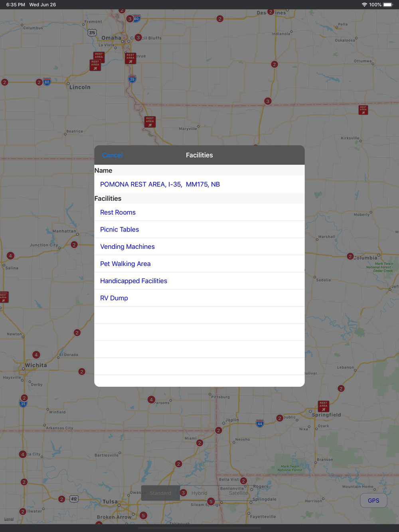
Task: Open cluster 3 between Standard and Hybrid
Action: tap(183, 493)
